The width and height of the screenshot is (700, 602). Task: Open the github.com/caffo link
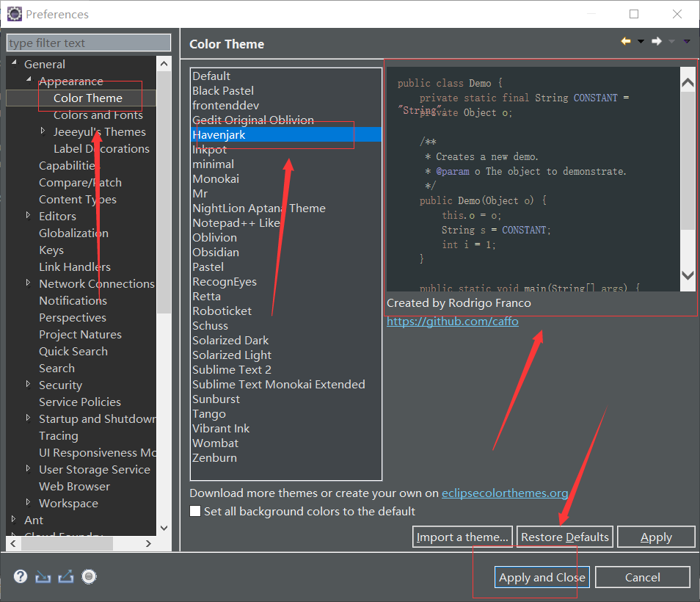452,322
